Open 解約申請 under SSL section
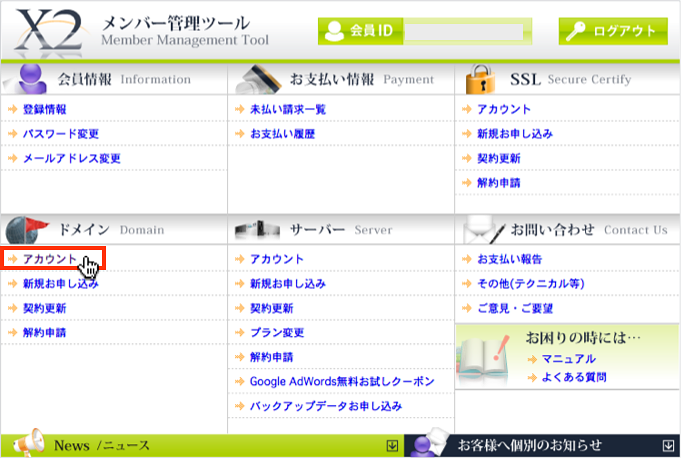681x458 pixels. click(499, 183)
